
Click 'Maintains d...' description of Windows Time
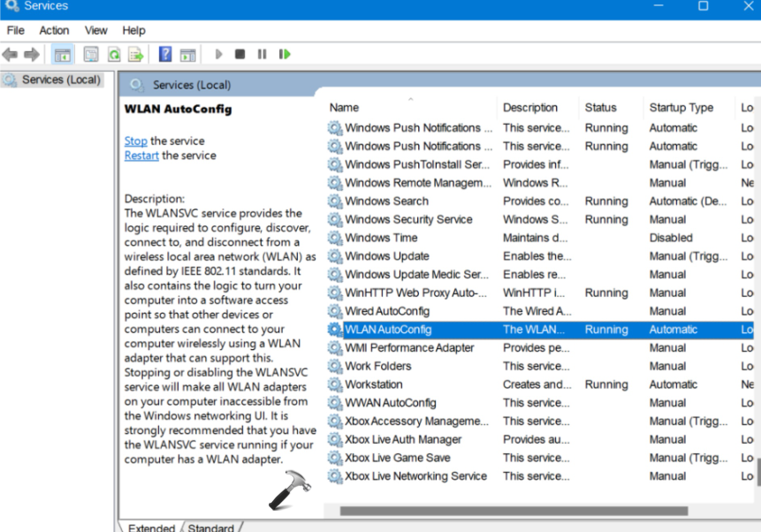pyautogui.click(x=535, y=238)
